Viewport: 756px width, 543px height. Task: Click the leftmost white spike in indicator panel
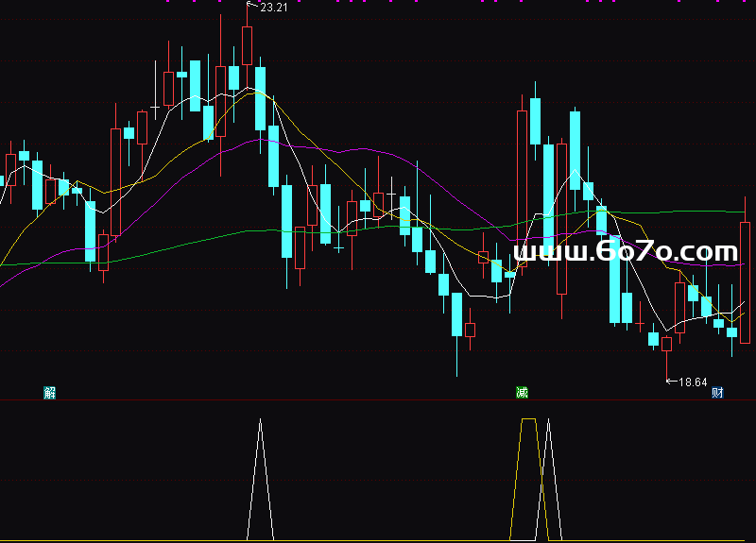(x=260, y=472)
